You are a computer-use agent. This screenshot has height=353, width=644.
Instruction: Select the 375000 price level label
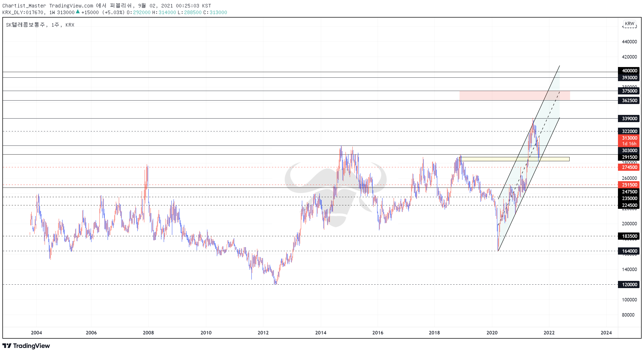tap(629, 91)
